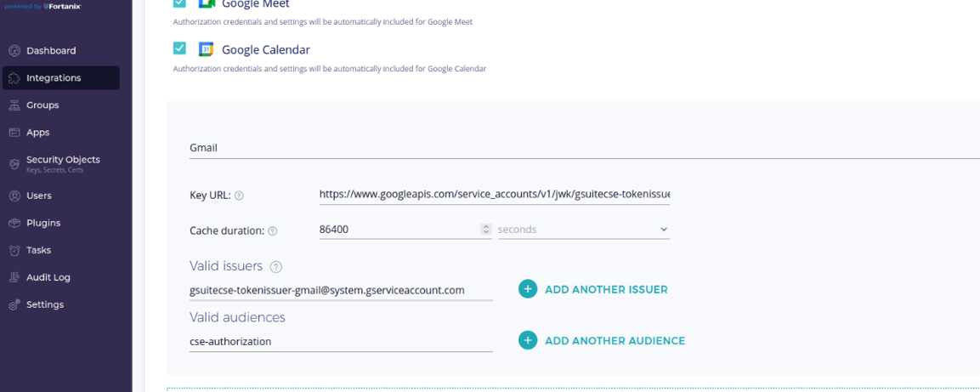Go to the Audit Log page
This screenshot has height=392, width=980.
pyautogui.click(x=48, y=277)
